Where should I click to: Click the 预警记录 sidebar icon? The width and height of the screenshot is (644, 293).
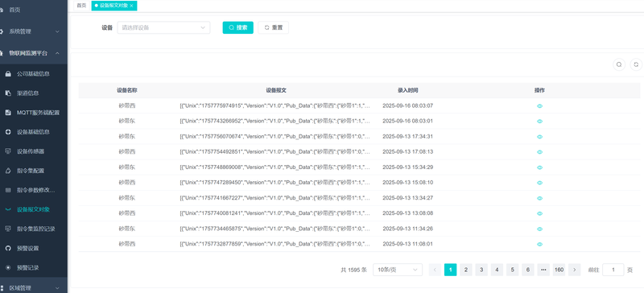[8, 267]
